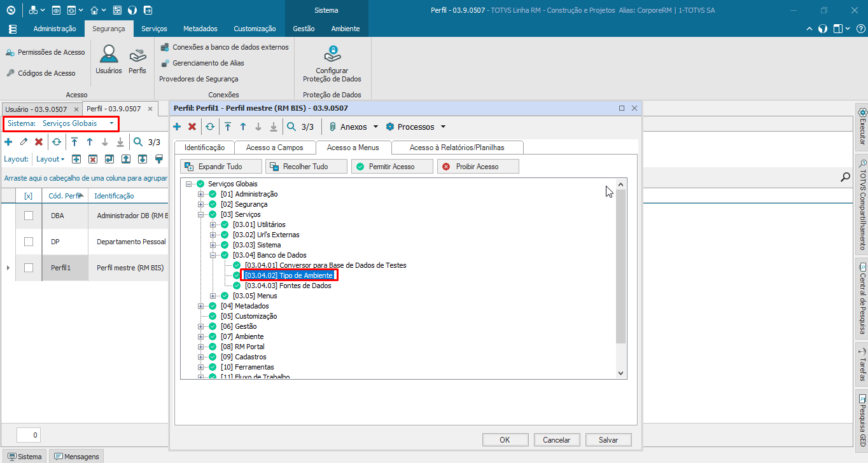Click the refresh icon in dialog toolbar
The width and height of the screenshot is (868, 463).
click(210, 127)
